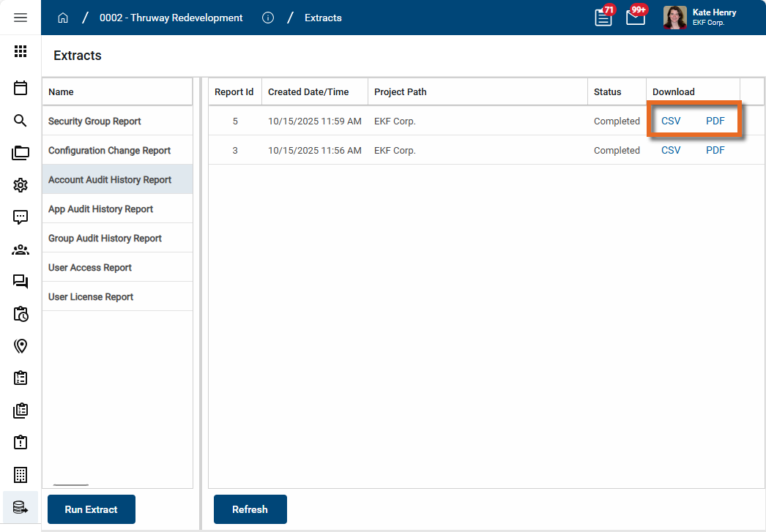Select Configuration Change Report in list
The width and height of the screenshot is (766, 532).
click(109, 151)
